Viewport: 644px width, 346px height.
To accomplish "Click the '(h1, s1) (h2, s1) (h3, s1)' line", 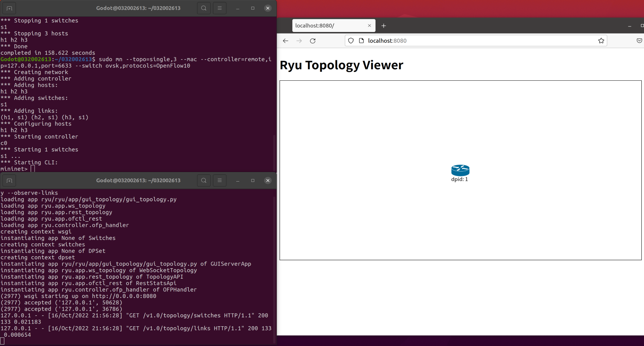I will [x=45, y=118].
